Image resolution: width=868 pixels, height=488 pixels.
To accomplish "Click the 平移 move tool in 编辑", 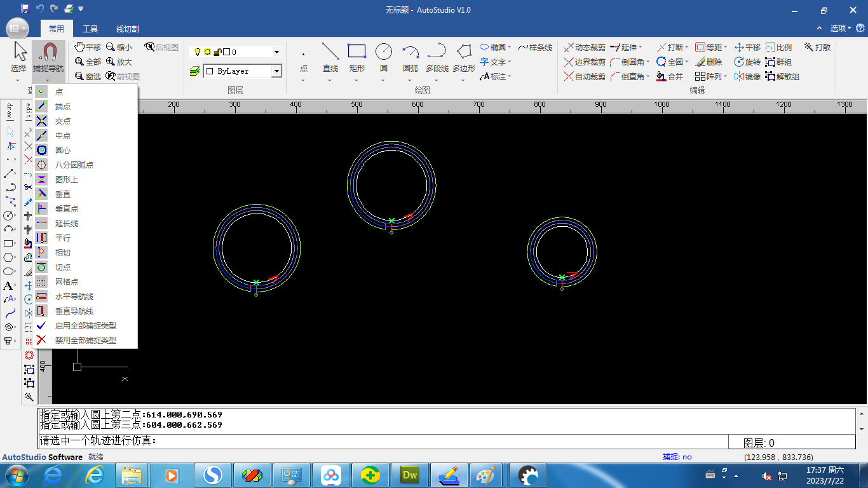I will (x=747, y=47).
